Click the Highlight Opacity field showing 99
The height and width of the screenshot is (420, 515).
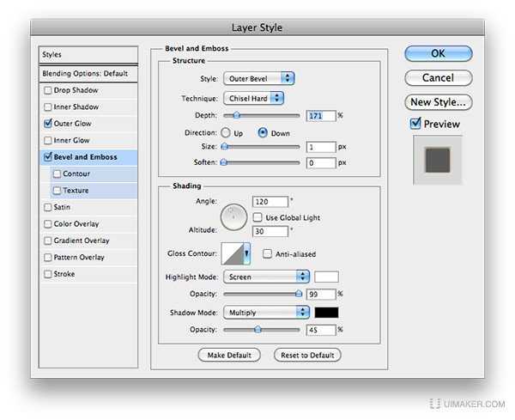tap(321, 294)
